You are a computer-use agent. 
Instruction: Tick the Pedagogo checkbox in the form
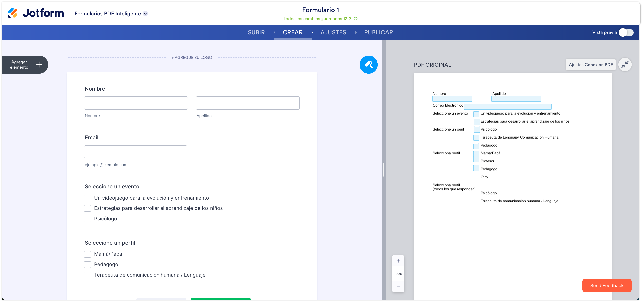click(87, 265)
